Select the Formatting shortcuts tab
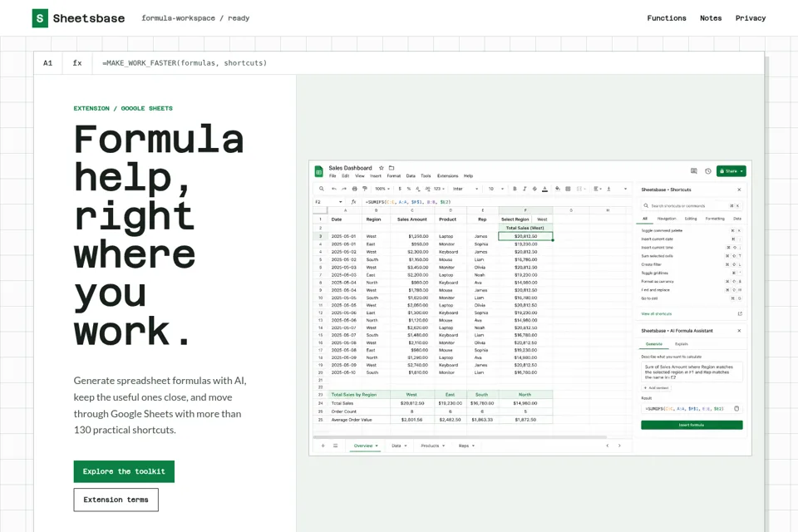 point(715,219)
